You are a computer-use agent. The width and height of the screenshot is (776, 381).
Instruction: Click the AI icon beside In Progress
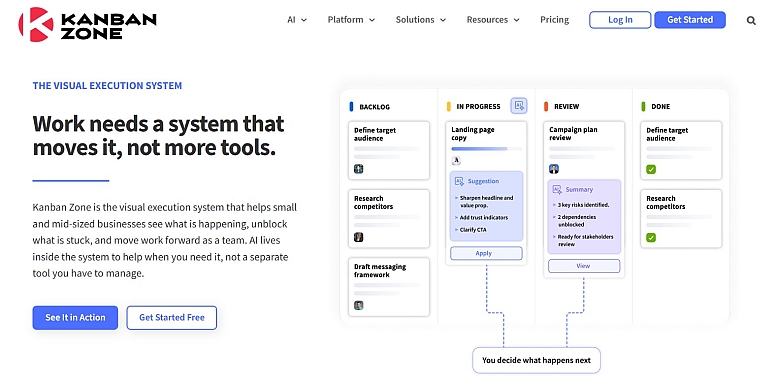(x=519, y=105)
